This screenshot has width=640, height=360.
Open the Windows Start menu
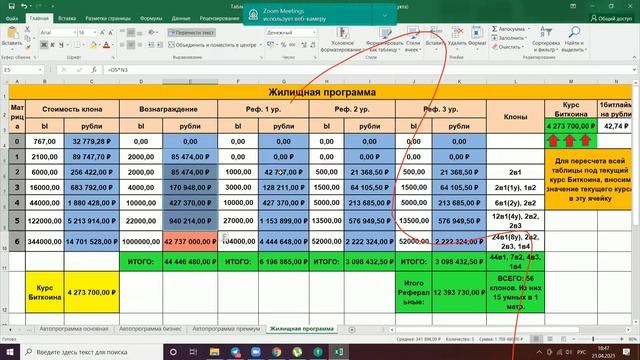pyautogui.click(x=10, y=351)
